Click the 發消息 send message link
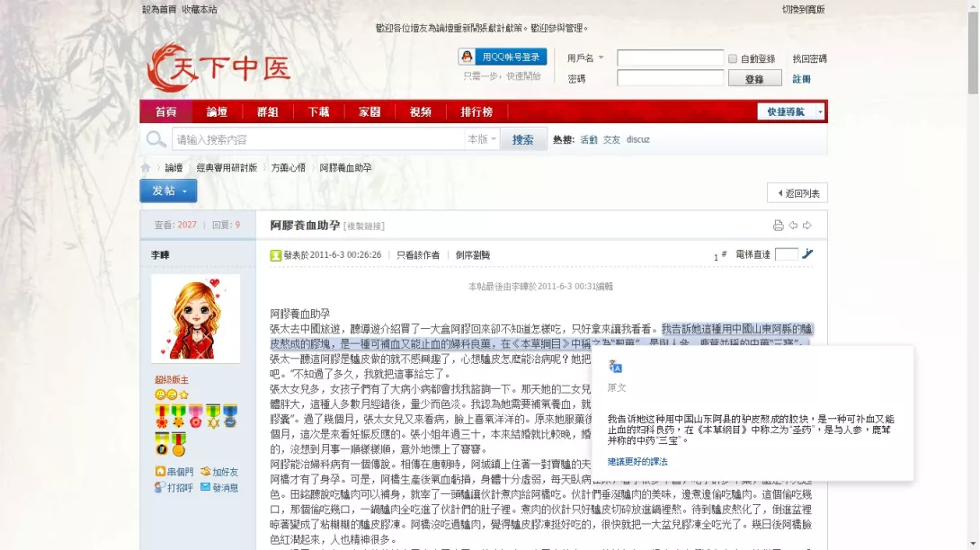The width and height of the screenshot is (980, 550). pos(219,487)
